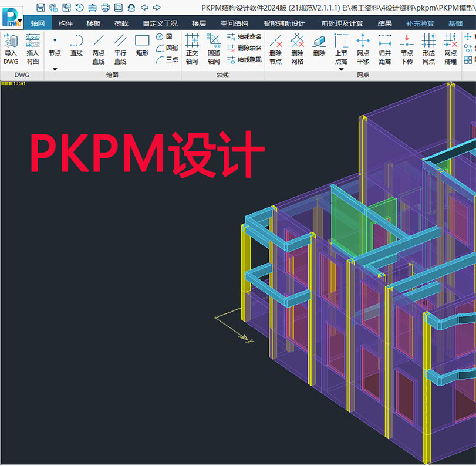Go to the 空间结构 tab
This screenshot has width=476, height=466.
click(234, 23)
